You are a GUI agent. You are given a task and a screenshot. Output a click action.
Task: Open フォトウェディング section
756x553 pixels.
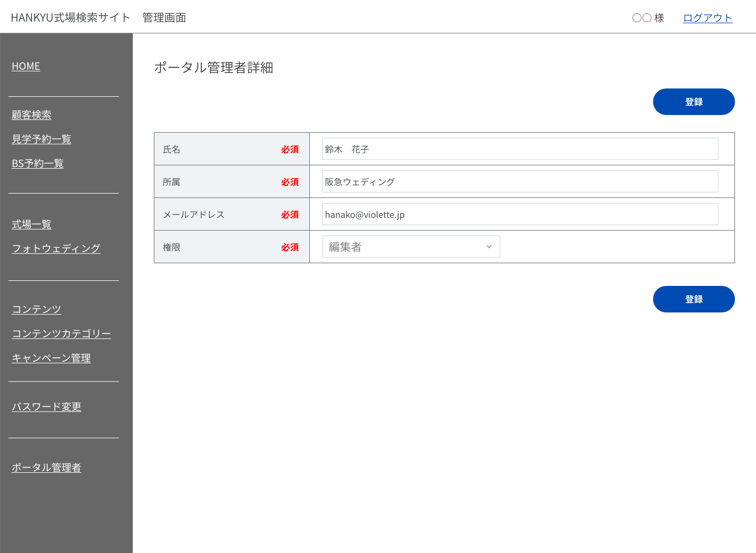click(x=56, y=249)
